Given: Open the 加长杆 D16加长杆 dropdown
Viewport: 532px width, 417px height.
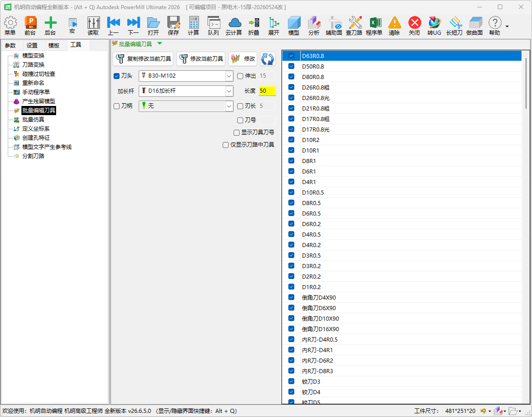Looking at the screenshot, I should [229, 91].
